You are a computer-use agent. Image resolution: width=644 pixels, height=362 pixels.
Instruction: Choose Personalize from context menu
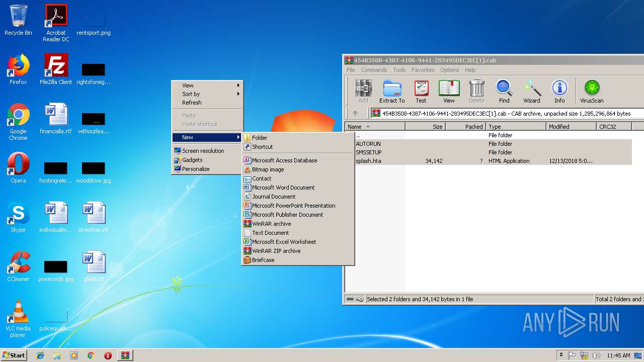[x=207, y=169]
